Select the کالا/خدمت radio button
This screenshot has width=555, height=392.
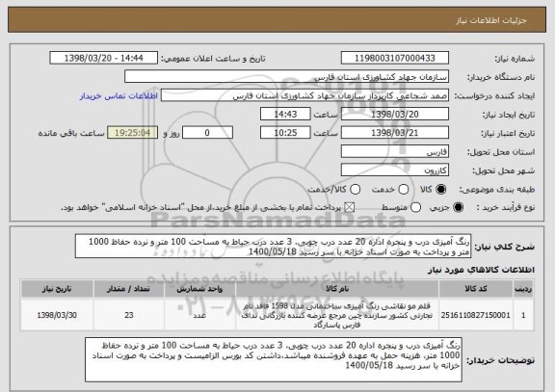(x=355, y=190)
